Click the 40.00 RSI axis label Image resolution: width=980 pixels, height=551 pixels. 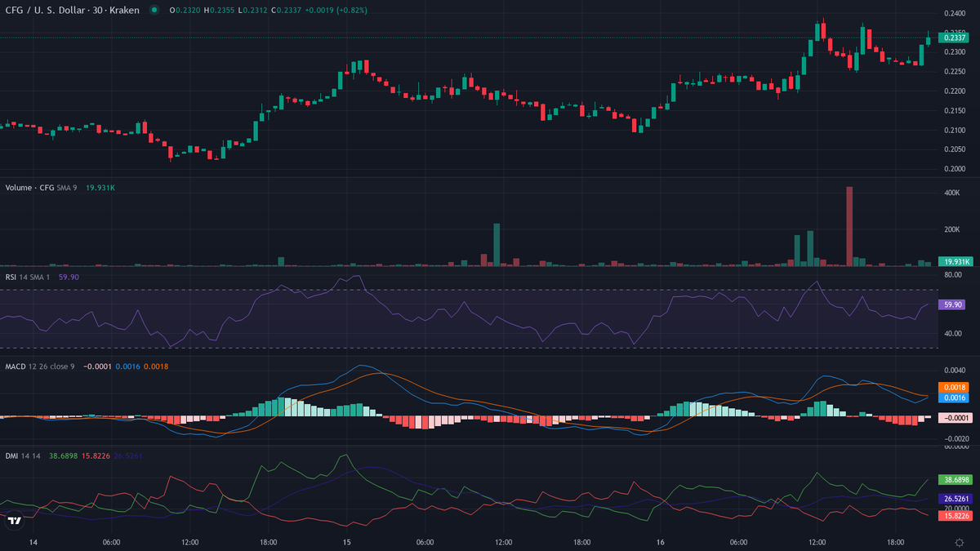coord(952,334)
